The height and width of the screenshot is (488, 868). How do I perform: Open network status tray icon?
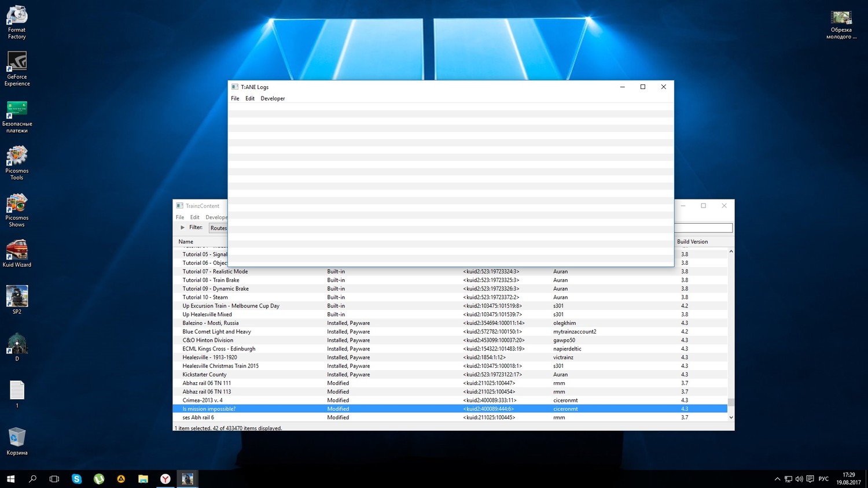click(788, 479)
